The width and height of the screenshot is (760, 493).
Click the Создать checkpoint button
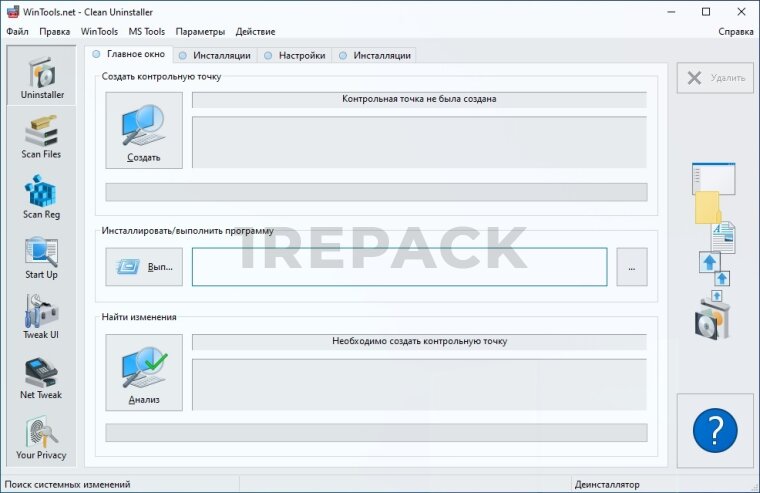[144, 130]
